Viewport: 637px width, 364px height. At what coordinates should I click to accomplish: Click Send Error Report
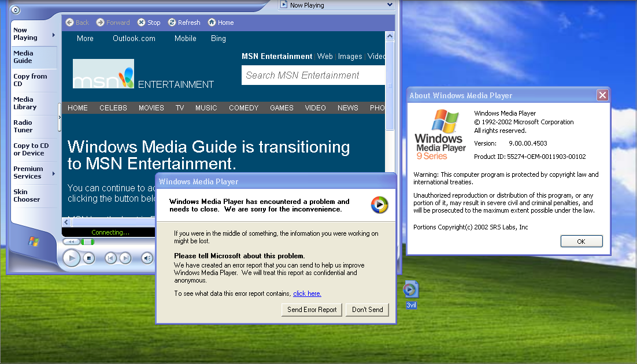point(312,310)
